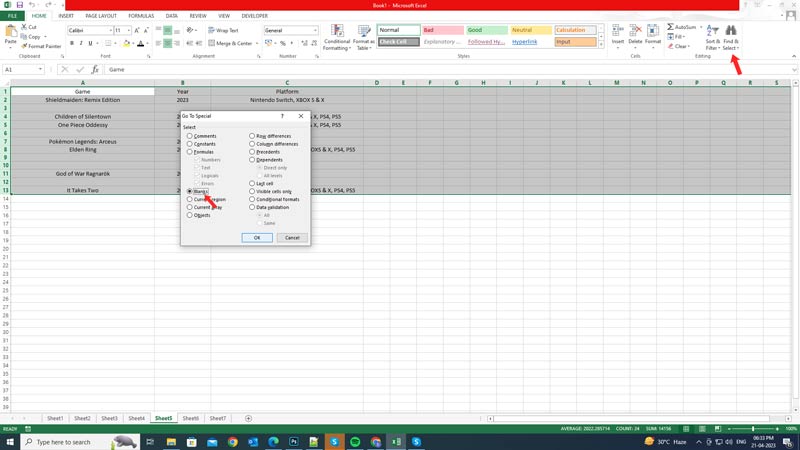This screenshot has height=450, width=800.
Task: Click the Format Painter brush
Action: pyautogui.click(x=24, y=46)
